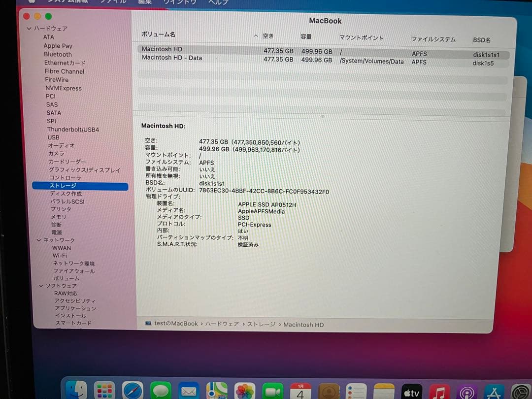Screen dimensions: 532x399
Task: Select the Macintosh HD volume row
Action: (x=323, y=51)
